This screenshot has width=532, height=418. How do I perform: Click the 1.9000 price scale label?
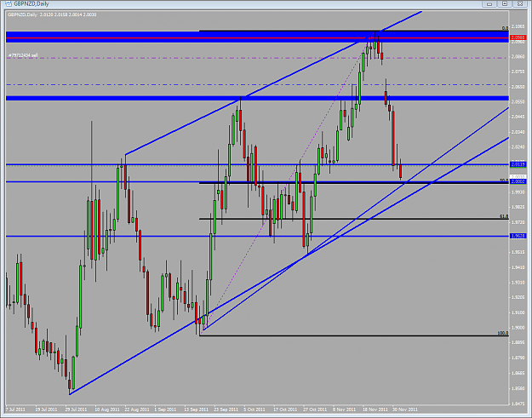(x=518, y=328)
